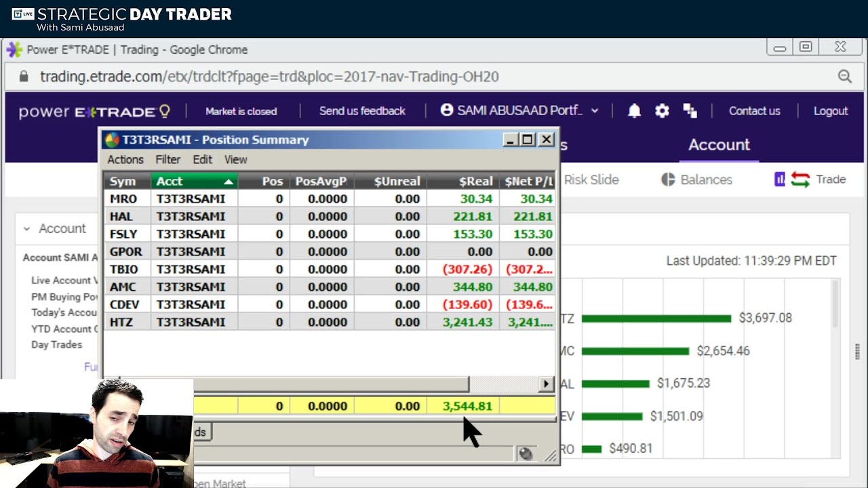The width and height of the screenshot is (868, 488).
Task: Select the CDEV symbol row
Action: pyautogui.click(x=330, y=304)
